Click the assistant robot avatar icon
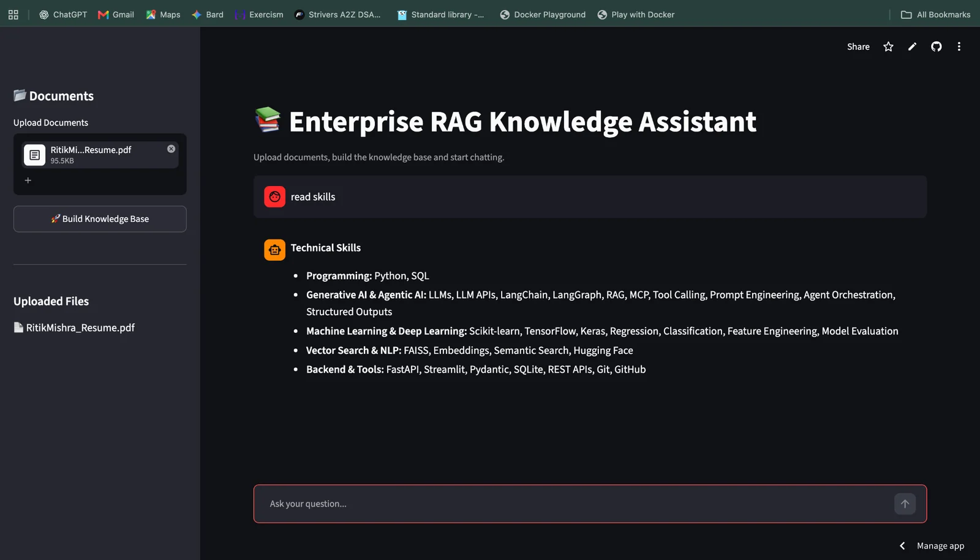The width and height of the screenshot is (980, 560). pos(274,250)
